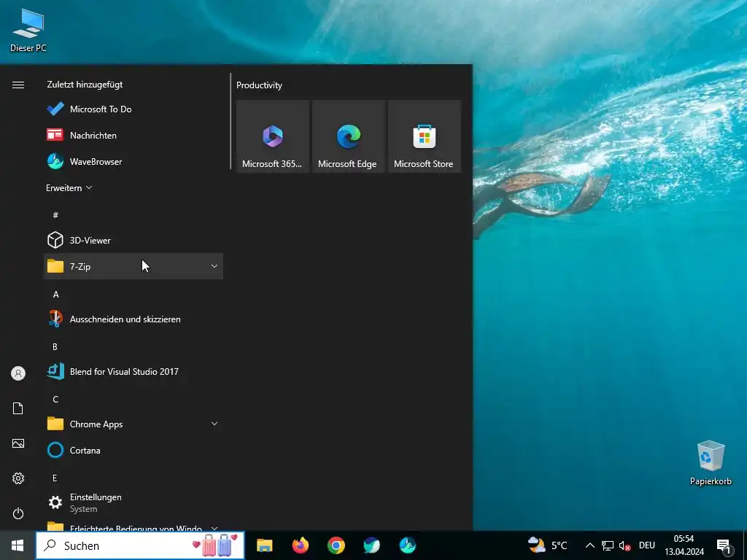Click the Suchen taskbar search box
The width and height of the screenshot is (747, 560).
140,545
